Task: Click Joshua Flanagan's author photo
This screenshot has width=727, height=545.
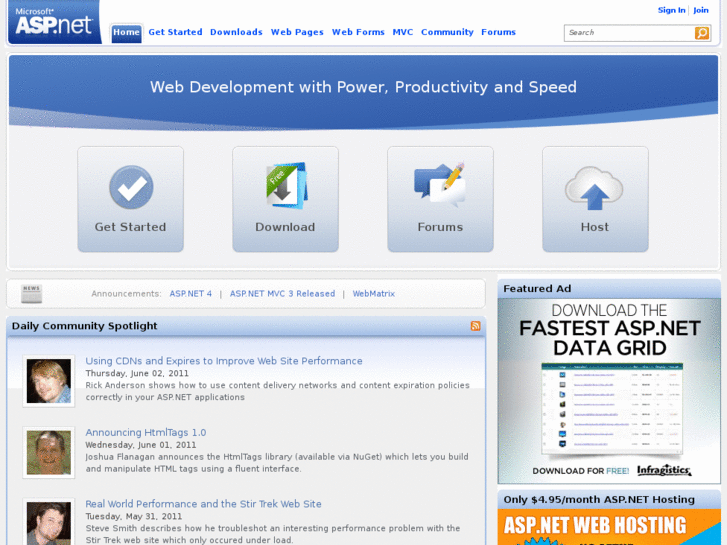Action: pyautogui.click(x=49, y=453)
